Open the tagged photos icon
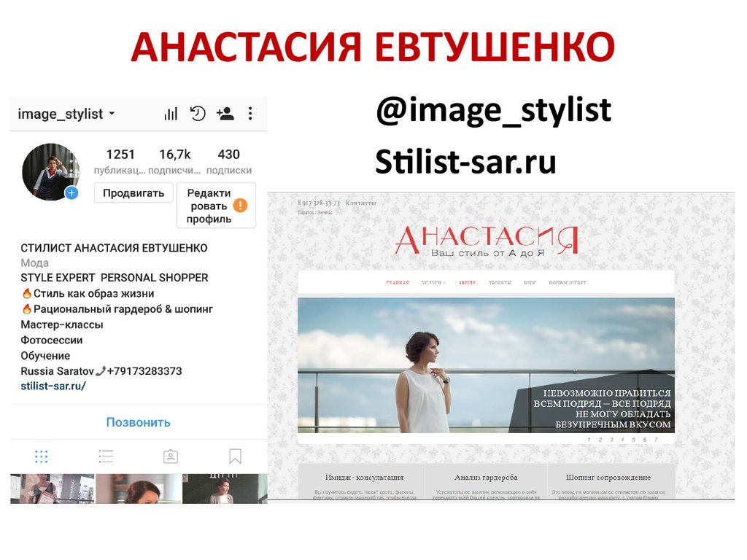Screen dimensions: 747x560 [x=170, y=456]
